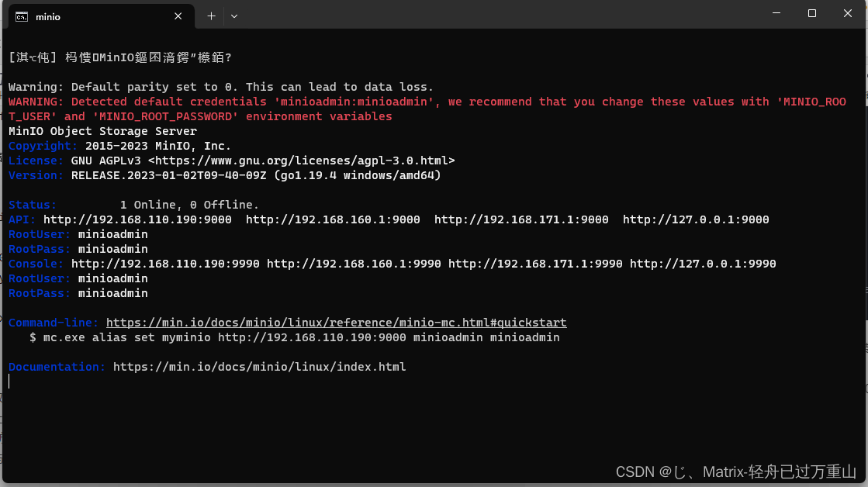Maximize the terminal window
868x487 pixels.
point(811,12)
